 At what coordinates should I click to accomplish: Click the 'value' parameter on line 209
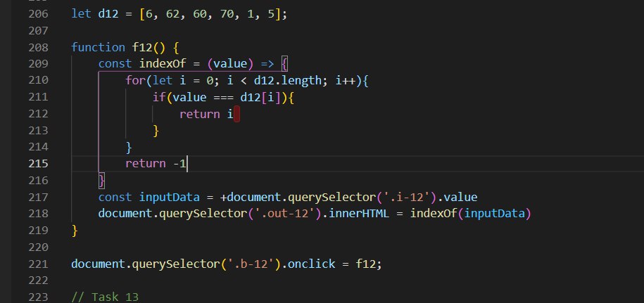point(230,64)
